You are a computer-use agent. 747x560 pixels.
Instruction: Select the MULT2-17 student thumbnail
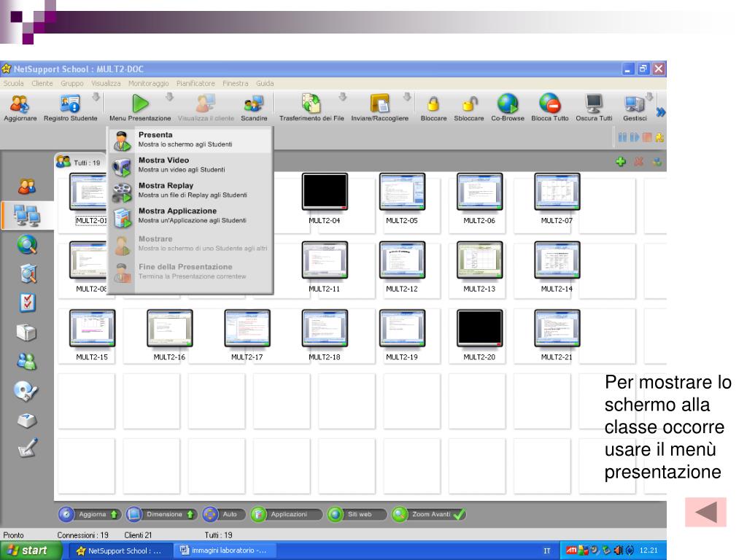pos(247,327)
